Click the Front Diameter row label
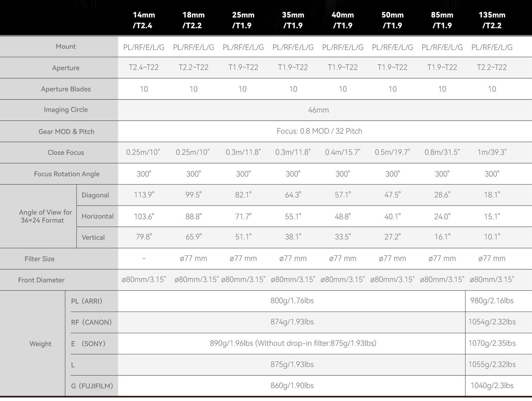Viewport: 532px width, 401px height. 41,280
